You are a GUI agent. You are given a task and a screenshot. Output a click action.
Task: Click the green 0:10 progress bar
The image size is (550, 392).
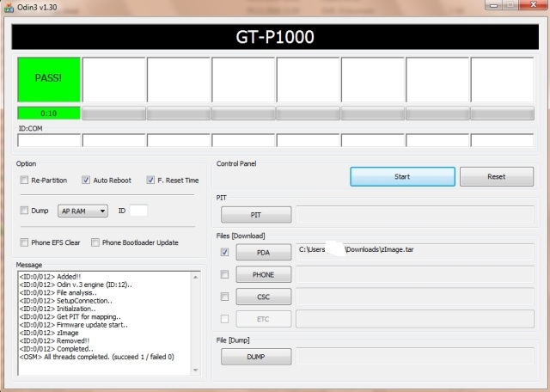pyautogui.click(x=49, y=113)
